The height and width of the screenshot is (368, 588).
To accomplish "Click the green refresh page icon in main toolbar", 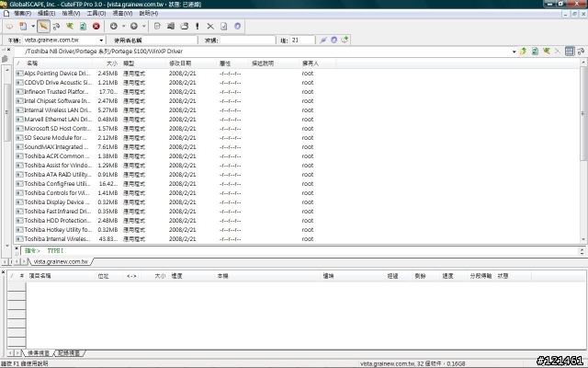I will [83, 27].
